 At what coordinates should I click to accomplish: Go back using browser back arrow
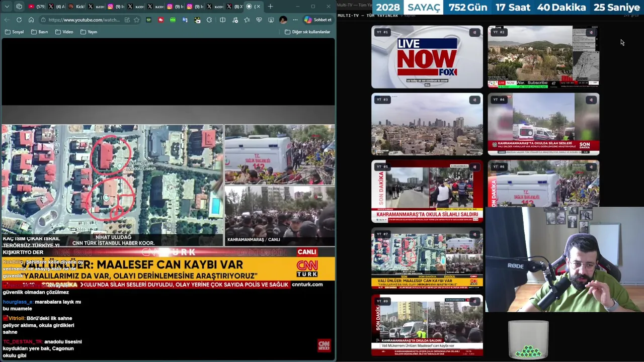tap(7, 20)
